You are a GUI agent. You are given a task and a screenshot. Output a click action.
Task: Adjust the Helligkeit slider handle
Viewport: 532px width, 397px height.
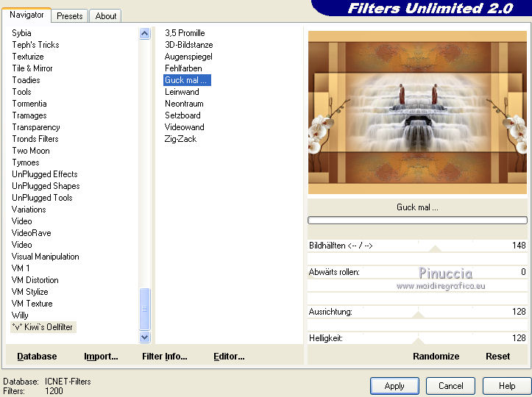click(x=418, y=340)
